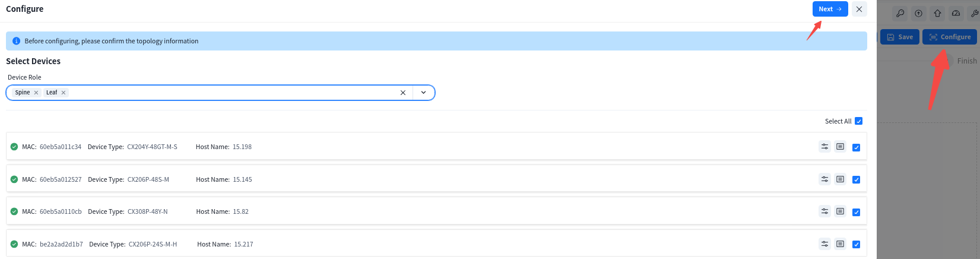Click the dashboard gauge icon
The image size is (980, 259).
[956, 13]
